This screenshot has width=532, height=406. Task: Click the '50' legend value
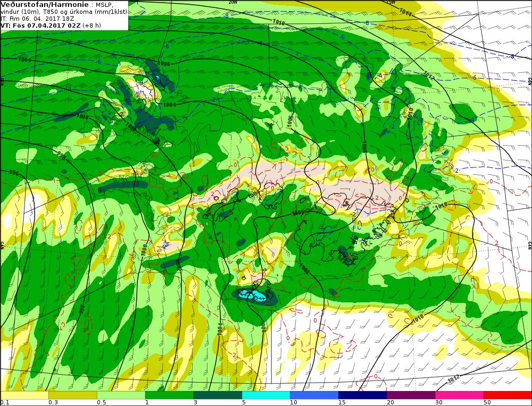[x=487, y=402]
